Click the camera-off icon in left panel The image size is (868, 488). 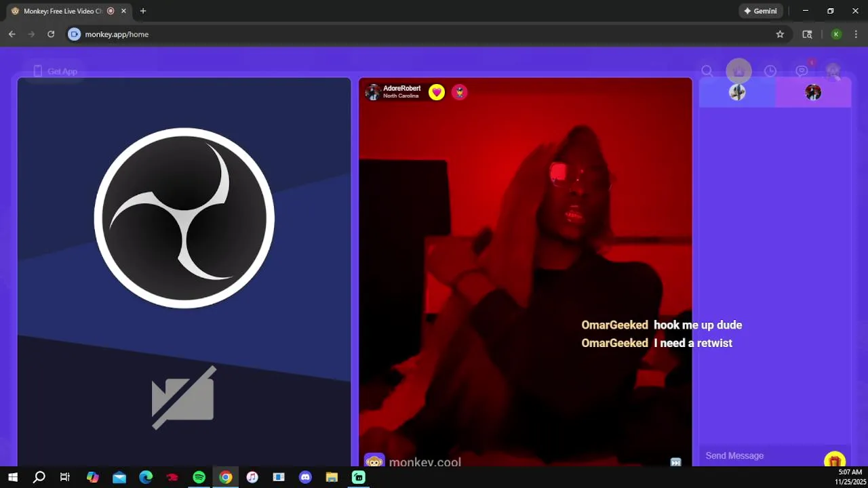pyautogui.click(x=183, y=398)
